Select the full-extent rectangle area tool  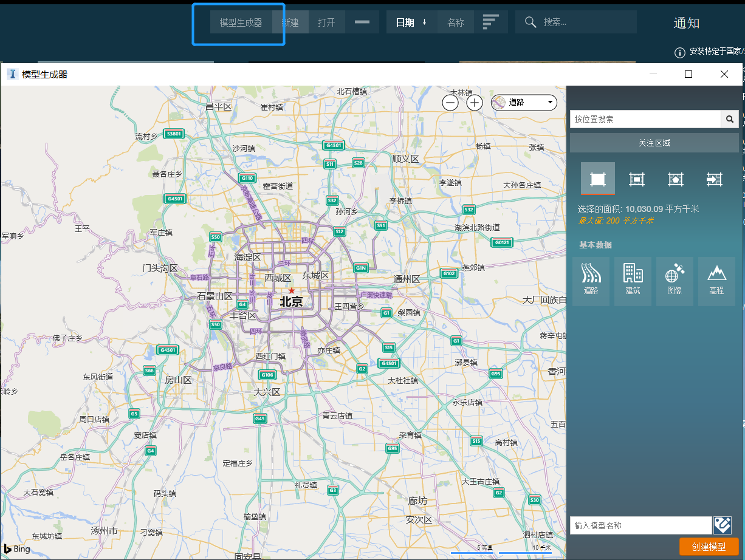[x=598, y=179]
